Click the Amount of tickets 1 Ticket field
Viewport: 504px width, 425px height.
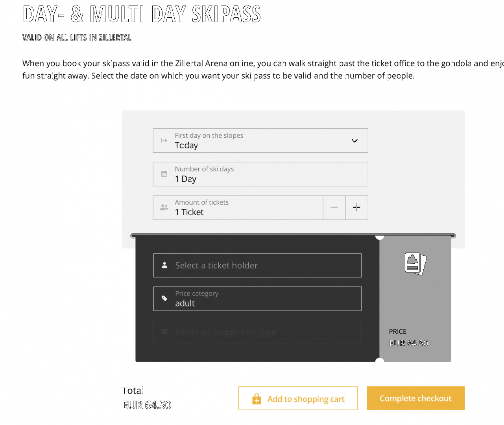(238, 207)
